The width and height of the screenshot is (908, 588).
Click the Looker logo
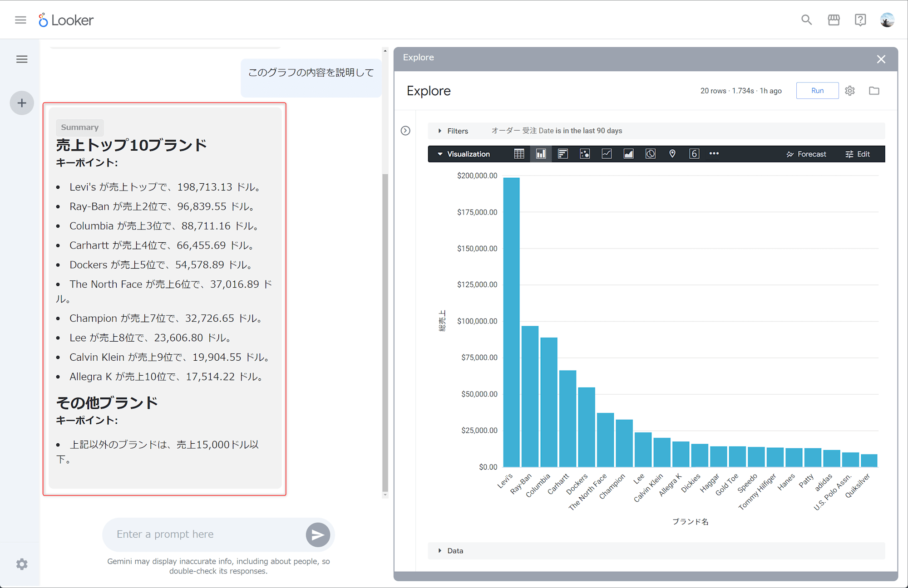tap(66, 20)
